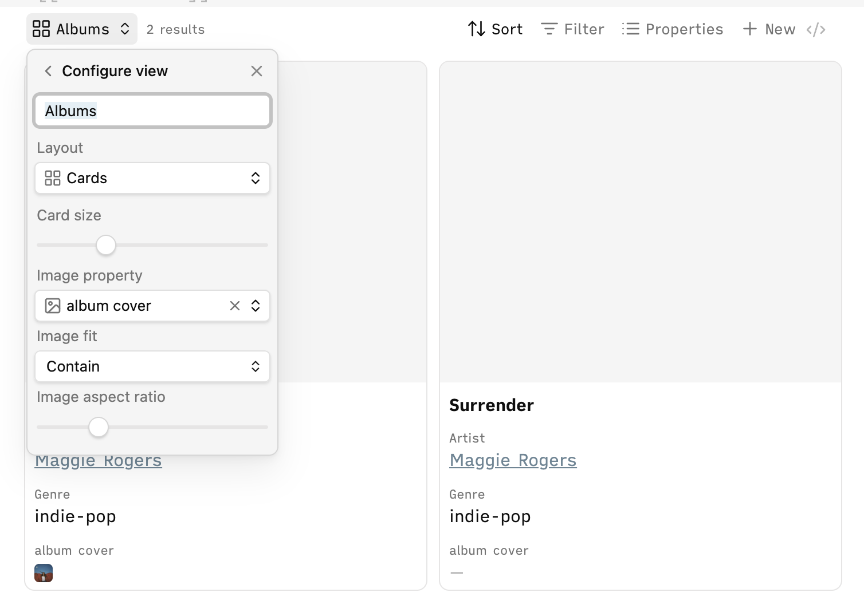Open Maggie Rogers link on Surrender card
Screen dimensions: 864x616
coord(513,460)
